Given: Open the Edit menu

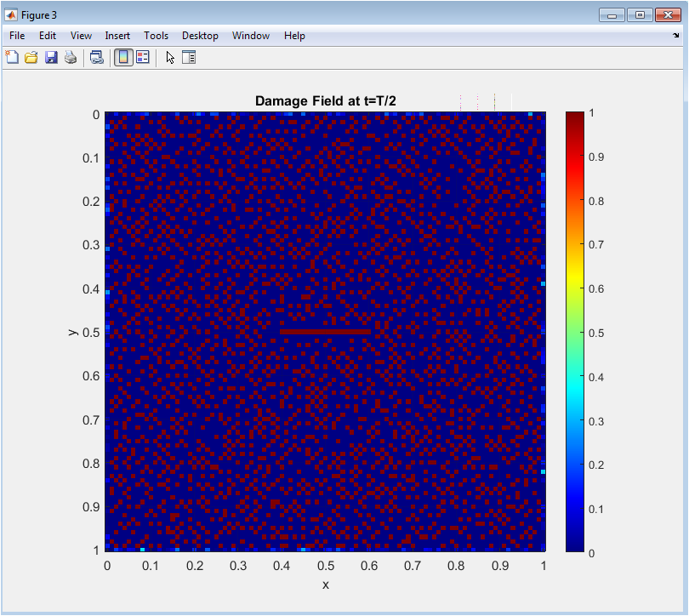Looking at the screenshot, I should (48, 36).
